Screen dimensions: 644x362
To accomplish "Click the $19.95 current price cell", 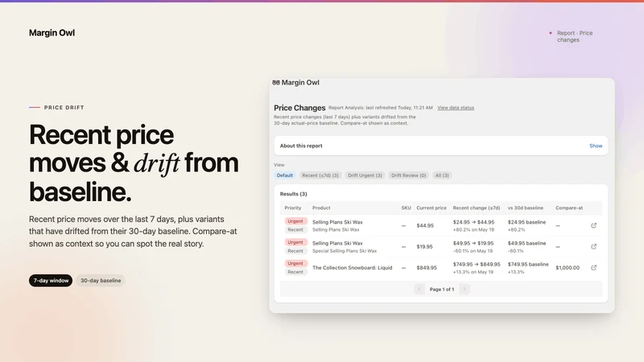I will click(x=424, y=247).
